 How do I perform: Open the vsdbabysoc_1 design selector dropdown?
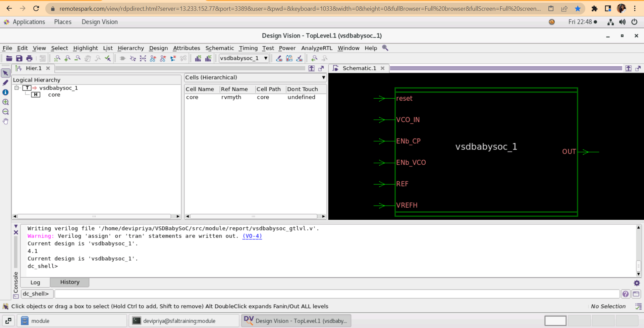[265, 58]
